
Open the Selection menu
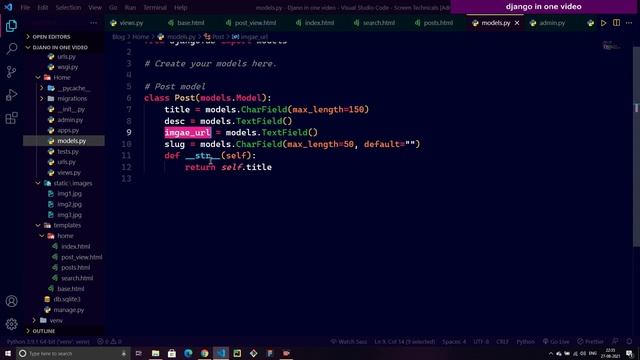68,7
